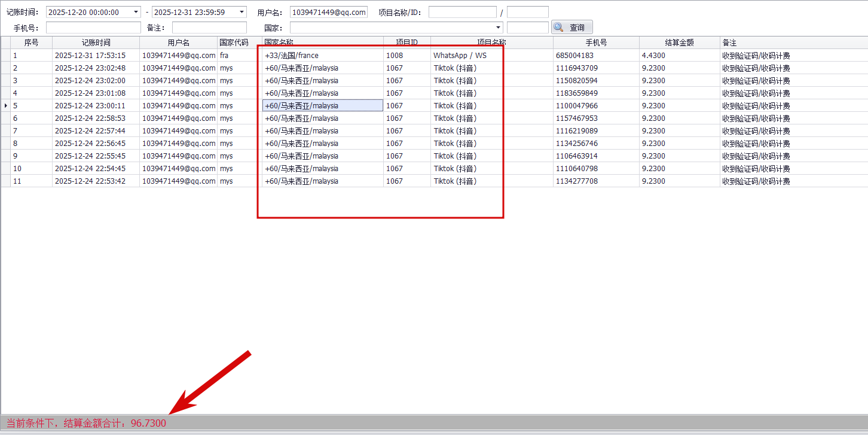This screenshot has width=868, height=435.
Task: Select the 9.2300 amount in the 1134277708 row
Action: pyautogui.click(x=680, y=181)
